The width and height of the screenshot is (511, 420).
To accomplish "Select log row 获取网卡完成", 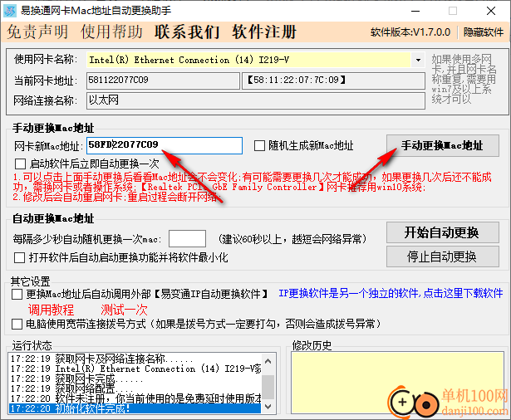I will [x=135, y=378].
